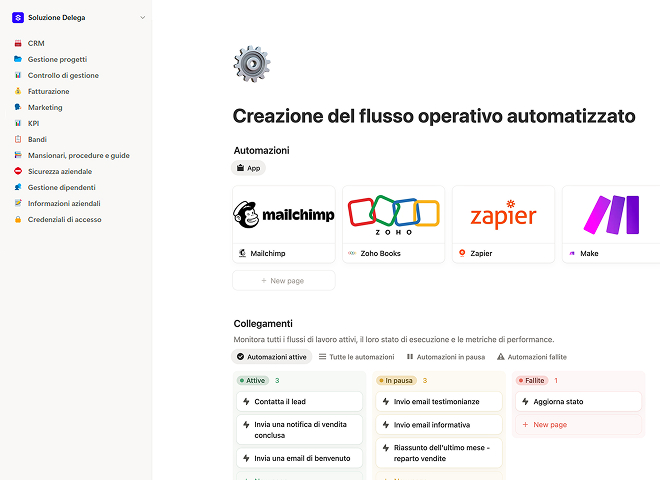The width and height of the screenshot is (660, 480).
Task: Click the Mansionari, procedure e guide icon
Action: click(18, 155)
